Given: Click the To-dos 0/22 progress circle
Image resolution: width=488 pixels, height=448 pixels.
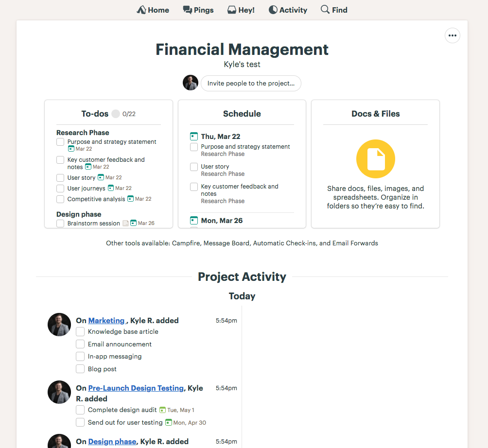Looking at the screenshot, I should click(x=116, y=114).
